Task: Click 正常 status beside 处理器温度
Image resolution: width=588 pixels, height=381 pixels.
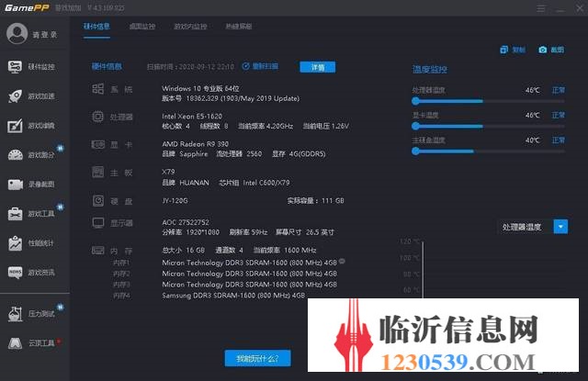Action: (x=559, y=90)
